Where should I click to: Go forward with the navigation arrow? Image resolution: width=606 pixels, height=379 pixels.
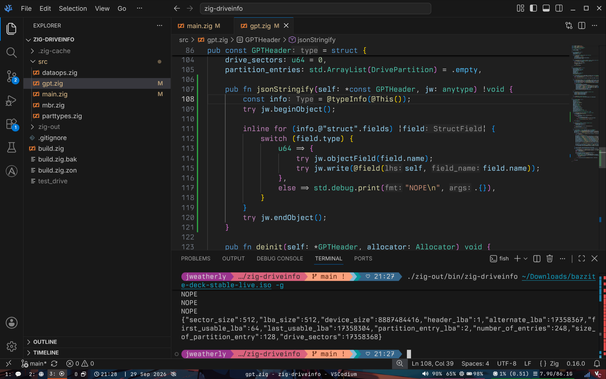coord(189,8)
